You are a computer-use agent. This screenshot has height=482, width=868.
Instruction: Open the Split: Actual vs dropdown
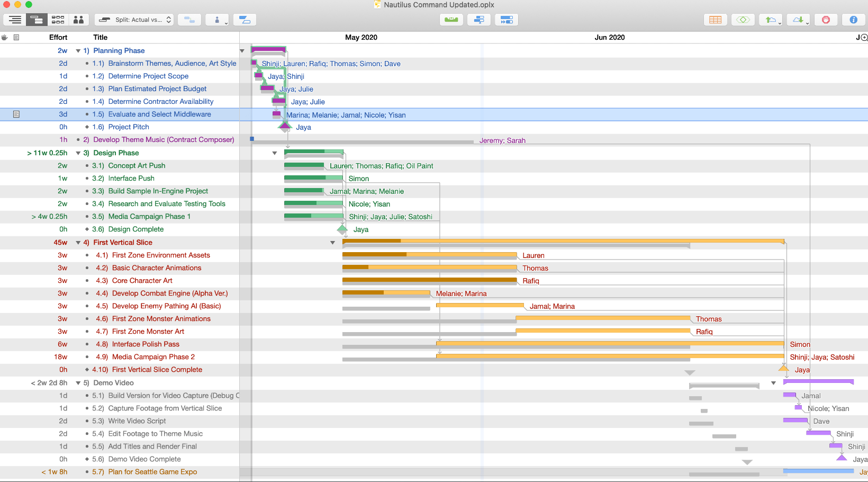pyautogui.click(x=134, y=20)
